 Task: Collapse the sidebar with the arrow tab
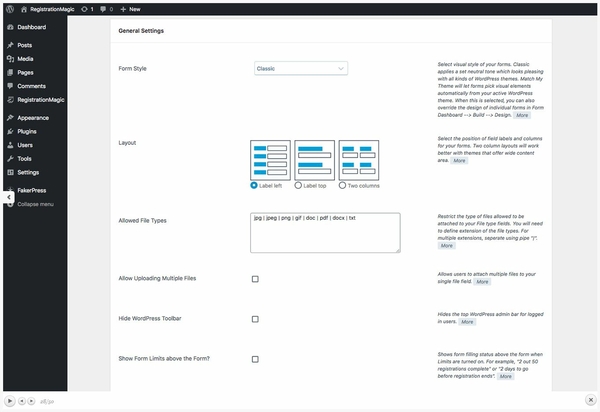coord(9,197)
